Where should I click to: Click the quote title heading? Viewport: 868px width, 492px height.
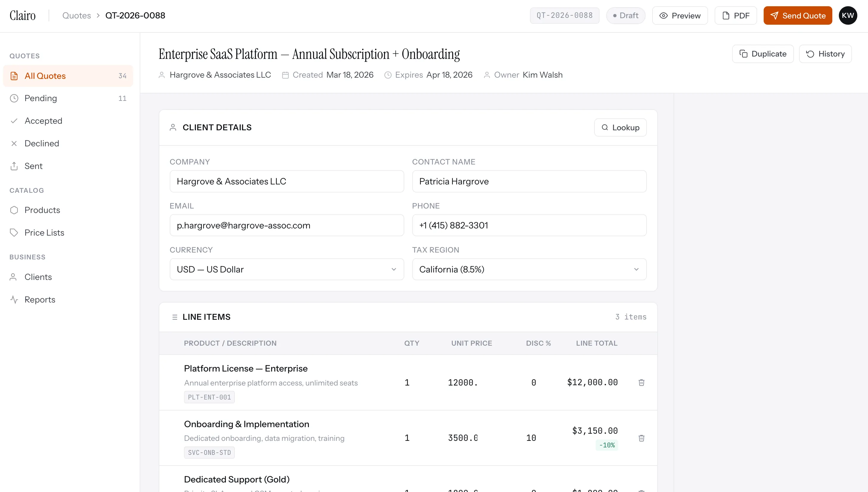coord(309,54)
